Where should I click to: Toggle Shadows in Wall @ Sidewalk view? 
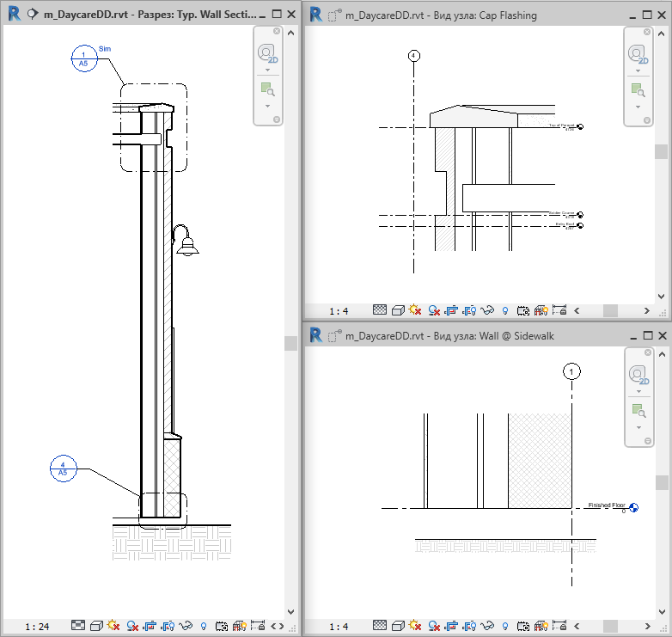(434, 626)
